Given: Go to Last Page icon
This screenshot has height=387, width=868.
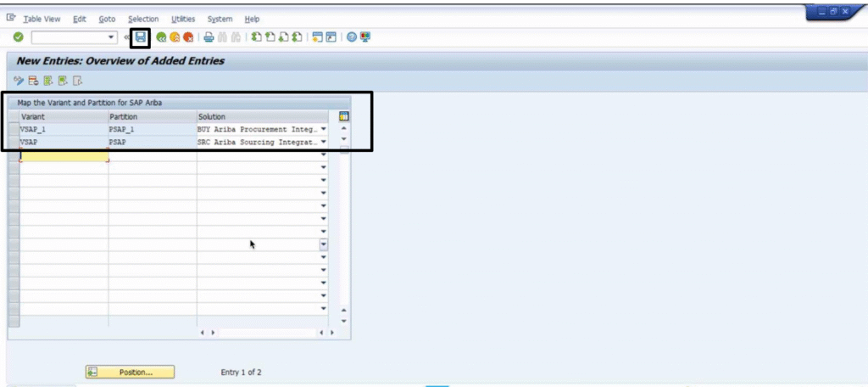Looking at the screenshot, I should tap(297, 37).
